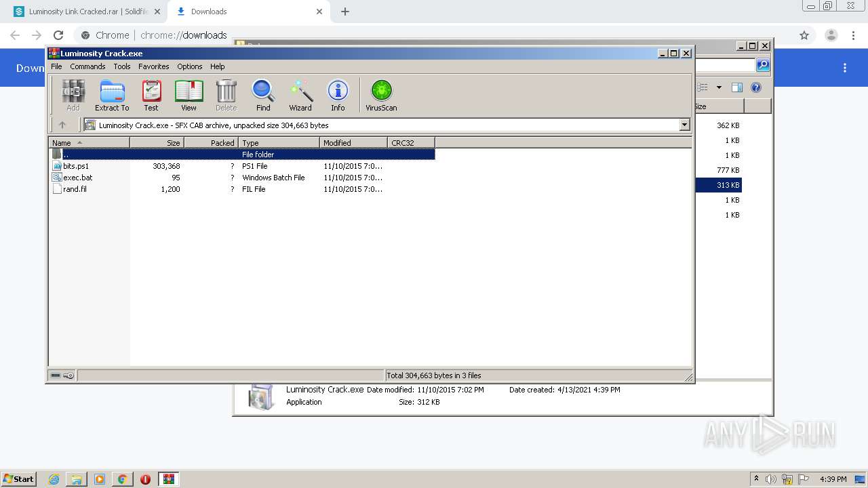Open the Help menu
The height and width of the screenshot is (488, 868).
pos(217,66)
